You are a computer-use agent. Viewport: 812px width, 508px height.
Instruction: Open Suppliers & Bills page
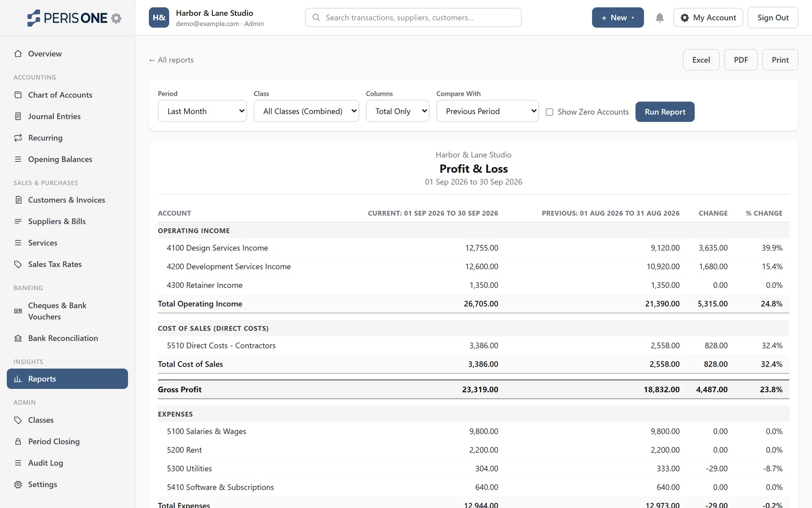[67, 221]
